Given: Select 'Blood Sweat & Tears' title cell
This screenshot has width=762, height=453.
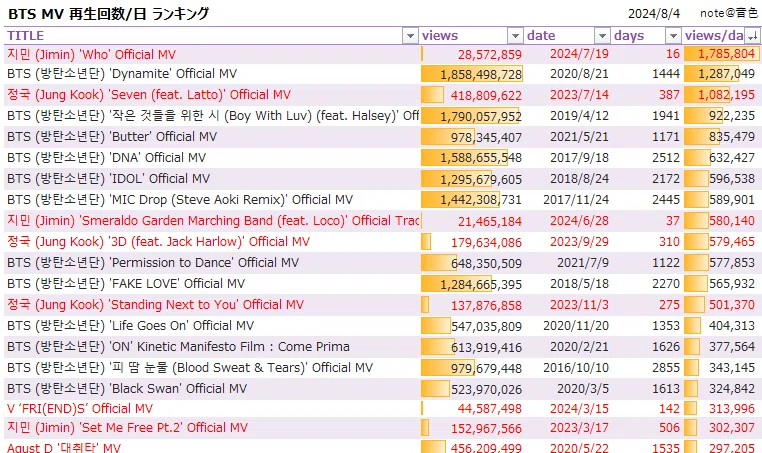Looking at the screenshot, I should pos(190,367).
